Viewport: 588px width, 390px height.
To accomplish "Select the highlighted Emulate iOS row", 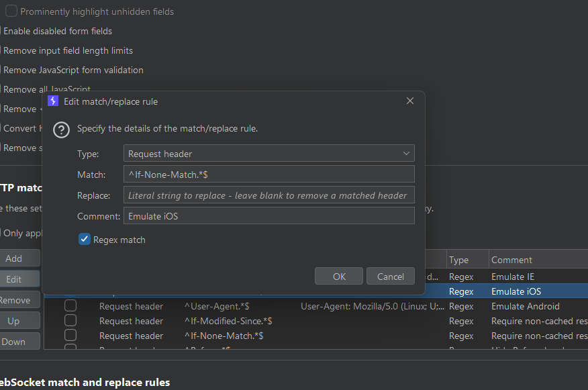I will tap(506, 291).
